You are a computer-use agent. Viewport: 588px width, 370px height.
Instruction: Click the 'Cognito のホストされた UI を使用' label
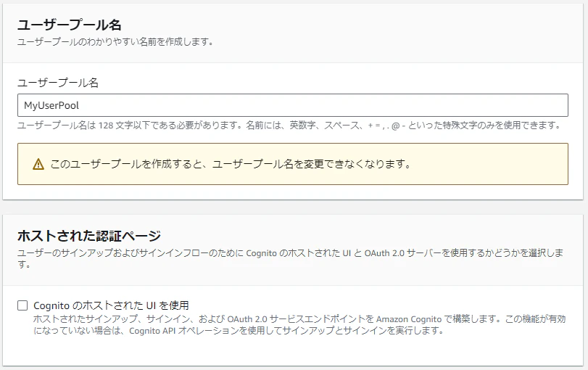pos(111,305)
